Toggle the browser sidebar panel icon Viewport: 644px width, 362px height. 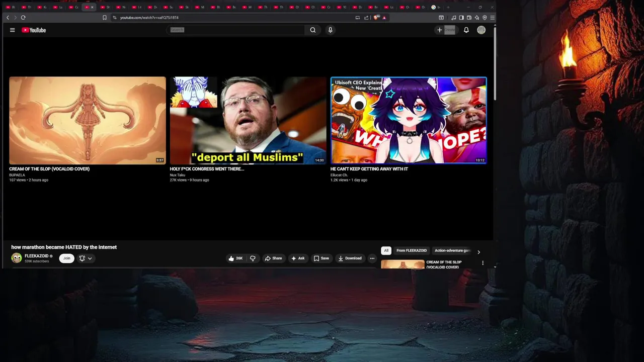pyautogui.click(x=461, y=18)
